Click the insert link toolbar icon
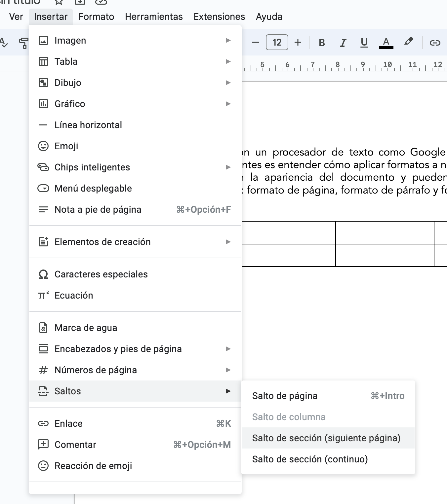 [434, 43]
